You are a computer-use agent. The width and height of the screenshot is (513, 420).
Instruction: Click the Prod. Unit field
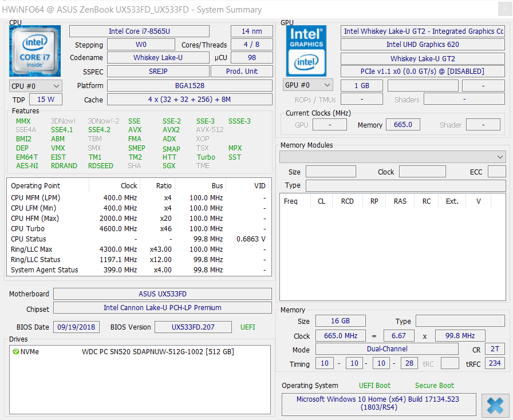click(x=242, y=72)
